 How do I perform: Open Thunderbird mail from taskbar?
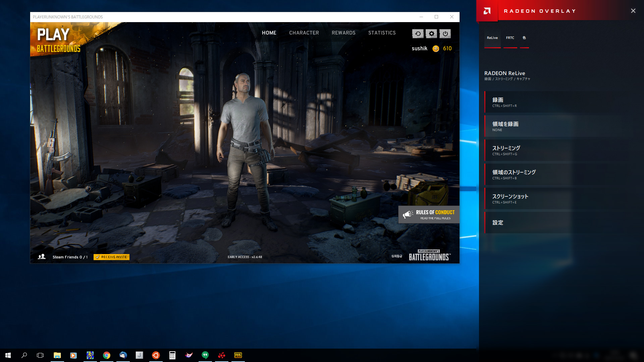point(123,355)
